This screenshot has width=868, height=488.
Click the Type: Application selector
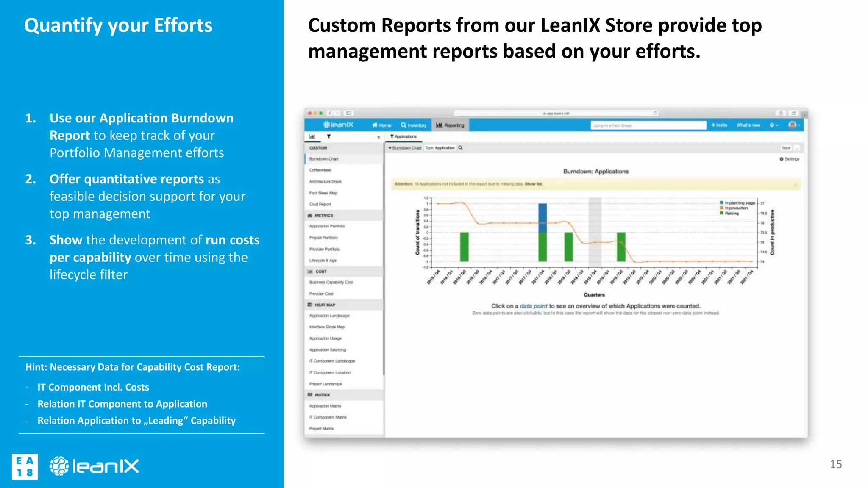coord(440,148)
